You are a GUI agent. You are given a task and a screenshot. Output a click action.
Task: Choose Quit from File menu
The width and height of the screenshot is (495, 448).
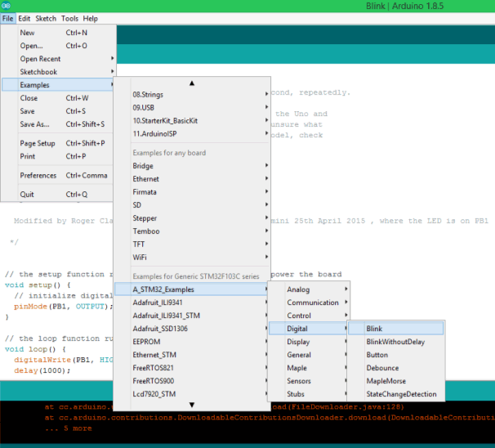(57, 195)
